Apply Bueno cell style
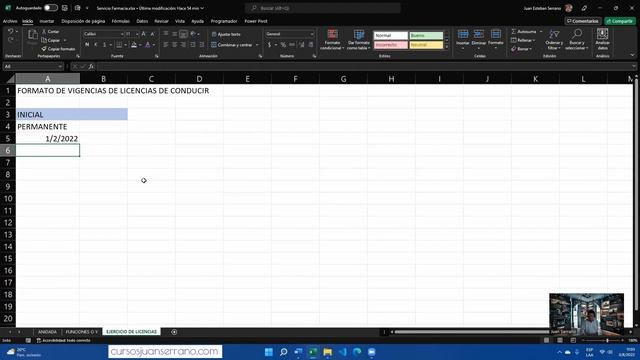The image size is (640, 360). [x=426, y=36]
